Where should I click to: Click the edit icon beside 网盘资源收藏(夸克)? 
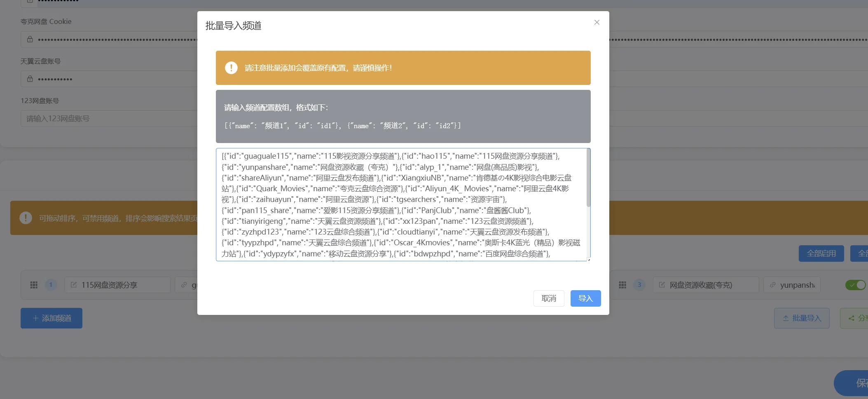coord(662,285)
